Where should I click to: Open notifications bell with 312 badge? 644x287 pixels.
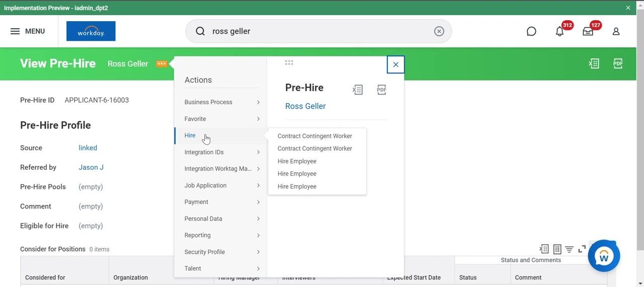click(560, 31)
